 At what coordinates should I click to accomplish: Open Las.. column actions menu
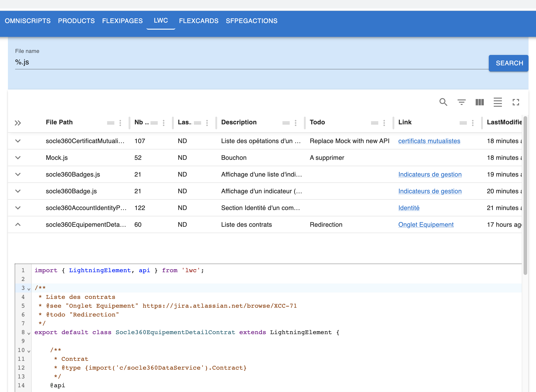[207, 123]
